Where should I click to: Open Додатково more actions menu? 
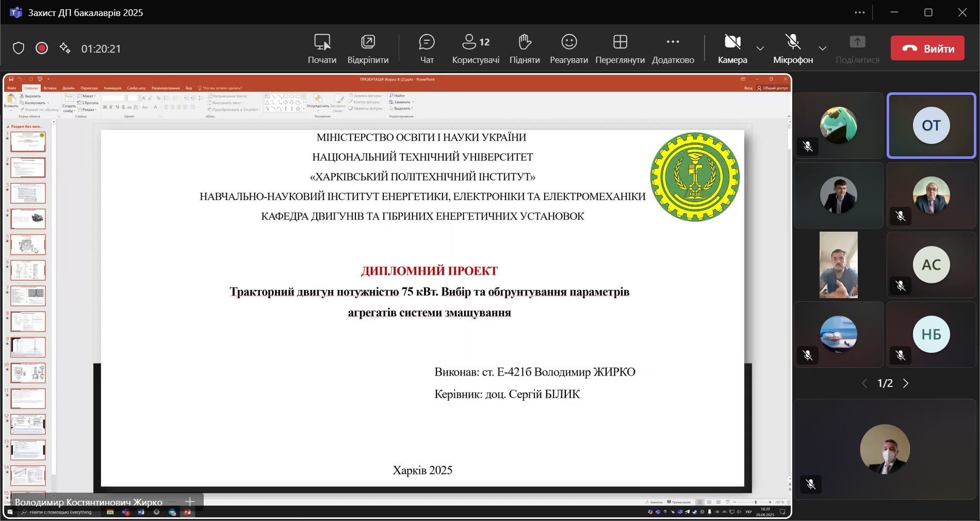click(x=673, y=48)
